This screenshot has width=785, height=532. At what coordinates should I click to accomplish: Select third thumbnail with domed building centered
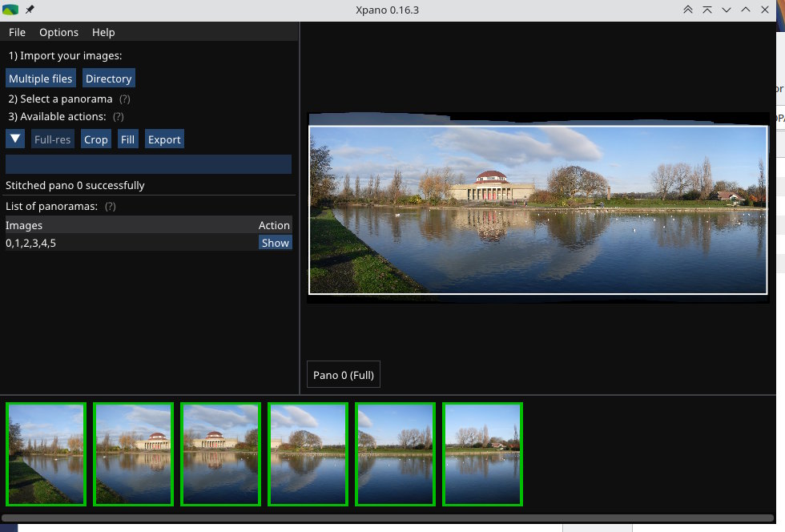[x=221, y=453]
